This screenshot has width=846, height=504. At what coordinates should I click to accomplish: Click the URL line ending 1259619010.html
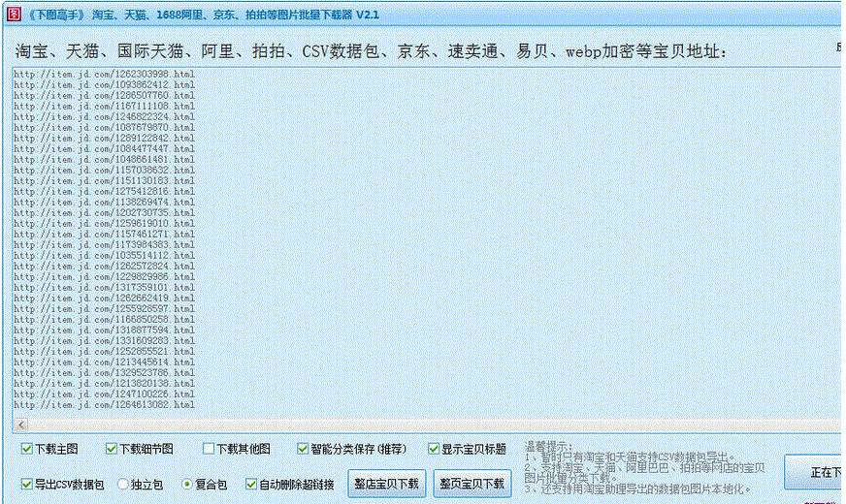104,223
